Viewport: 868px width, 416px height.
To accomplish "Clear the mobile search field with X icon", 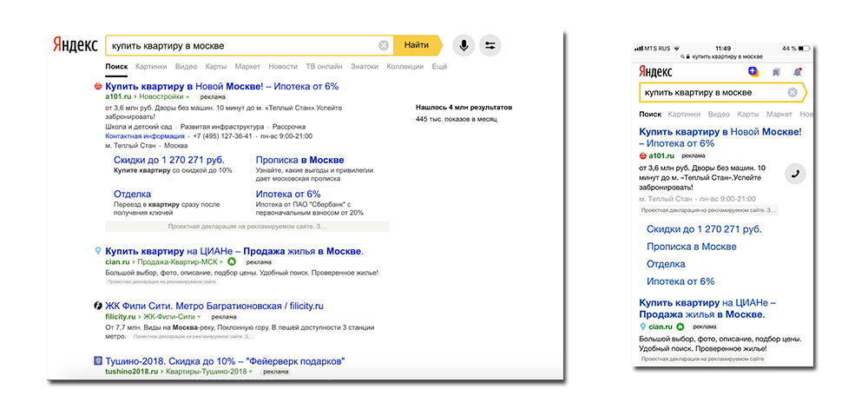I will tap(792, 93).
